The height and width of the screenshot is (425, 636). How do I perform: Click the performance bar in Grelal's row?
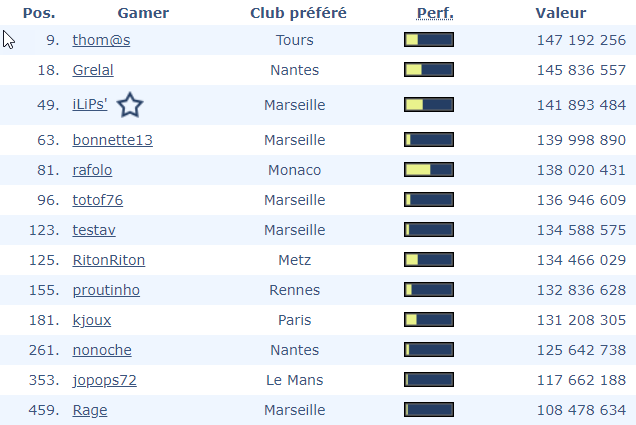click(429, 70)
